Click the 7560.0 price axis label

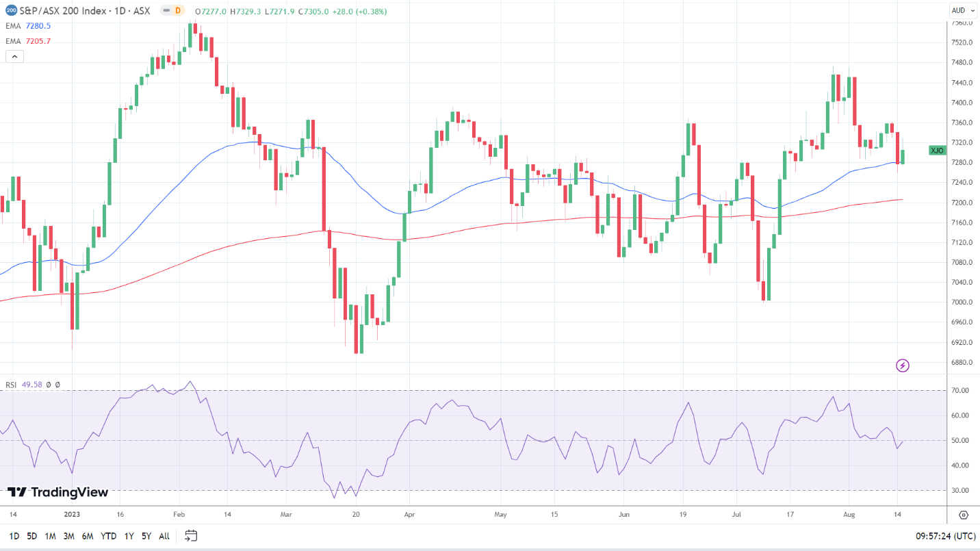[x=962, y=23]
